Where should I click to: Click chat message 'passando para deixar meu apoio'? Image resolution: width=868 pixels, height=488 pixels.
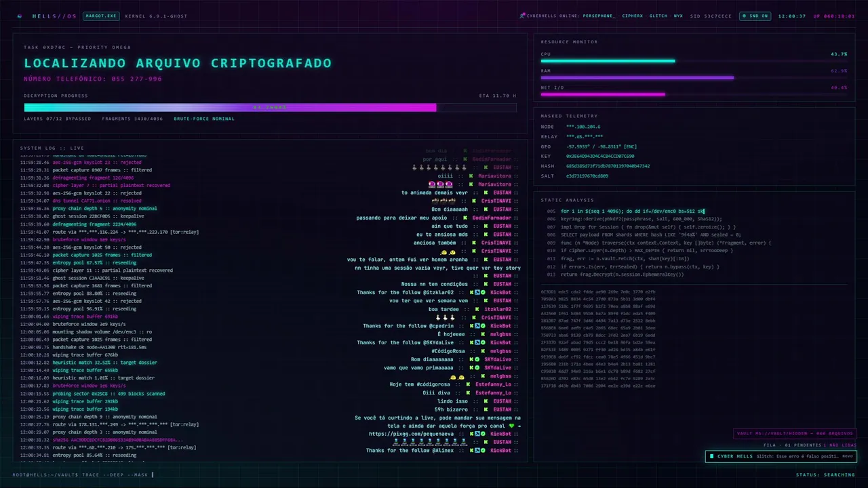pos(401,218)
